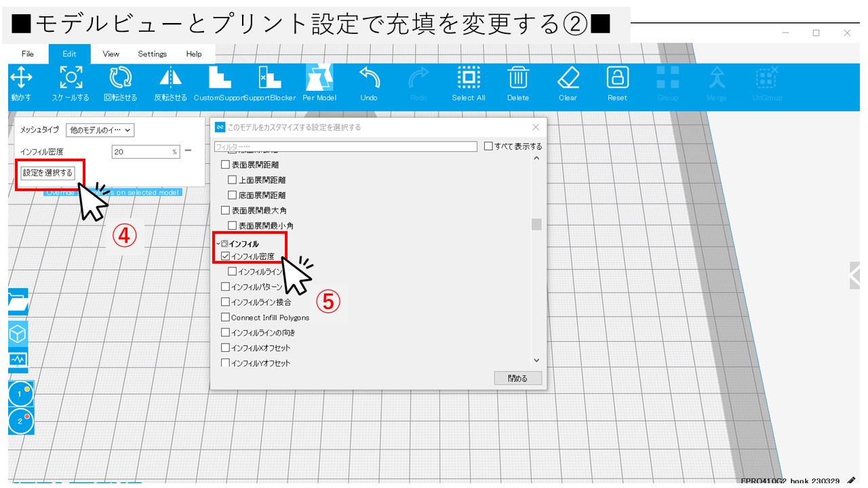Check the 表面展開最小角 option
868x488 pixels.
click(233, 226)
